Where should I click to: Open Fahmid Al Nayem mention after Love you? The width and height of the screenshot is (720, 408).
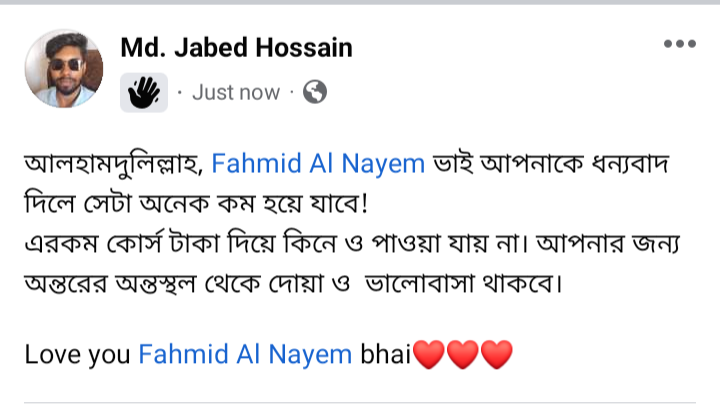pos(245,354)
